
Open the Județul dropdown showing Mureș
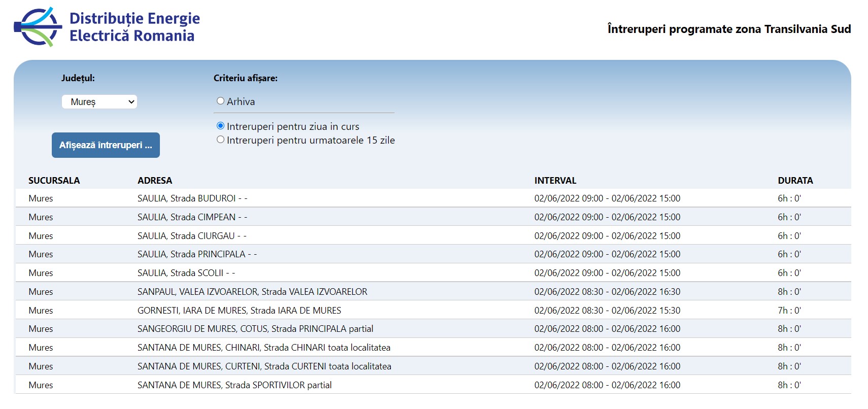[x=99, y=102]
